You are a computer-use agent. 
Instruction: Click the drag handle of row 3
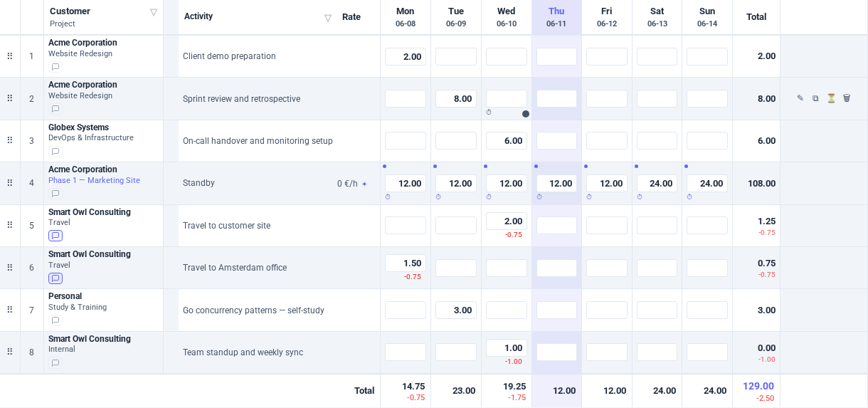click(x=10, y=141)
